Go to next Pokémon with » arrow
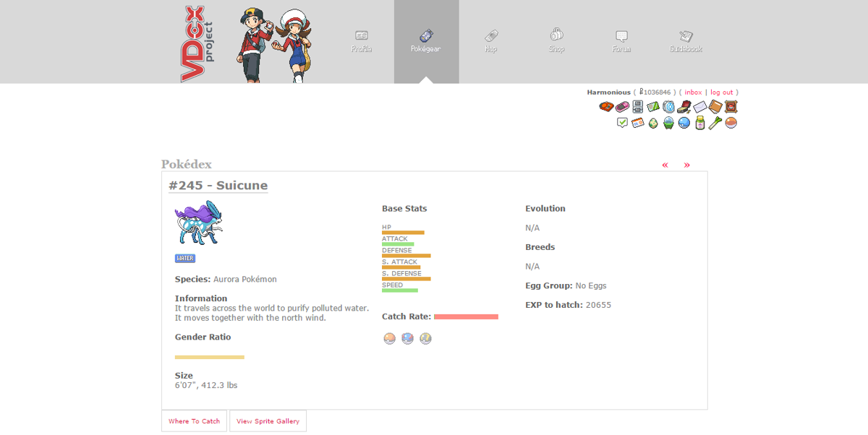 (x=686, y=165)
